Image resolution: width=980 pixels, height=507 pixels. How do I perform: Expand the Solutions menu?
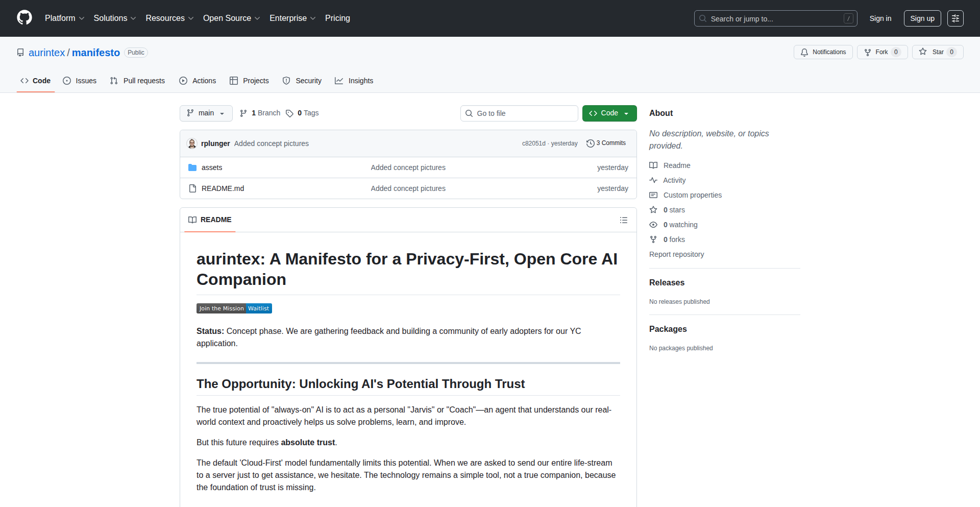(x=114, y=18)
